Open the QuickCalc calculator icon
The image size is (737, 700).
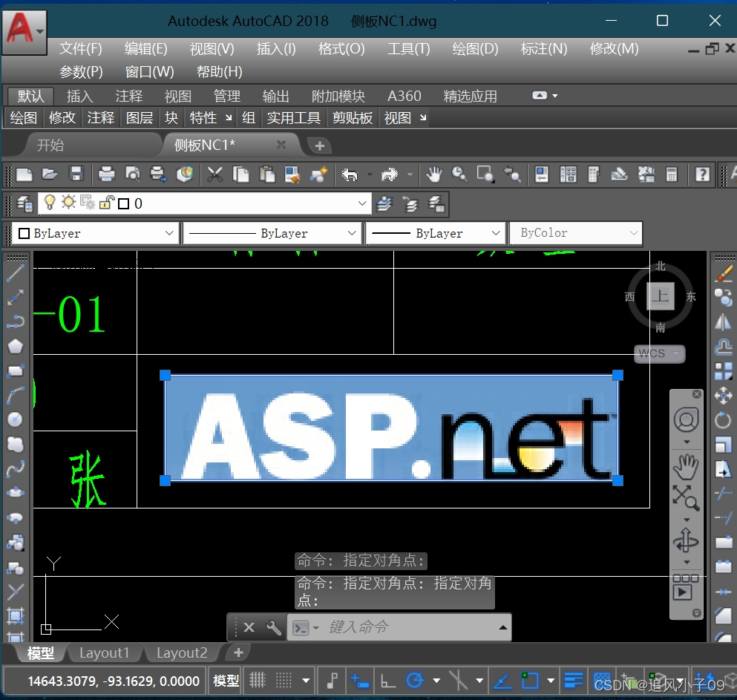pyautogui.click(x=672, y=175)
